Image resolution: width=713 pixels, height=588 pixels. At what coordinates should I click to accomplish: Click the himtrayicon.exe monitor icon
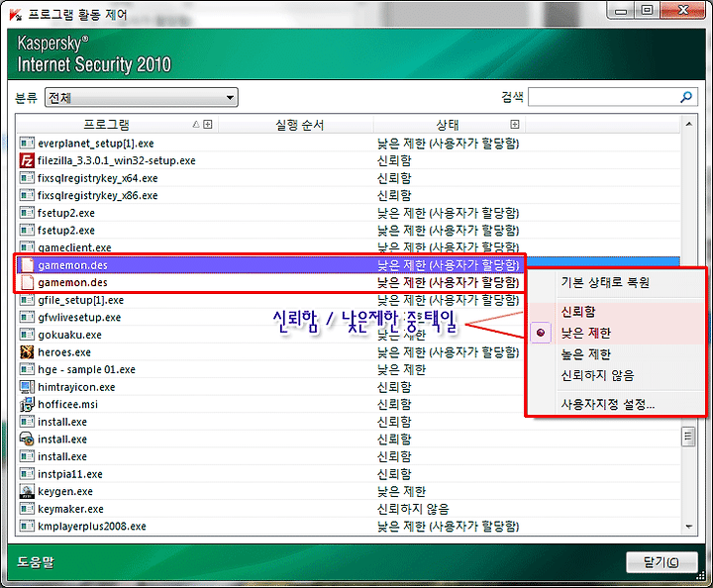click(x=27, y=387)
